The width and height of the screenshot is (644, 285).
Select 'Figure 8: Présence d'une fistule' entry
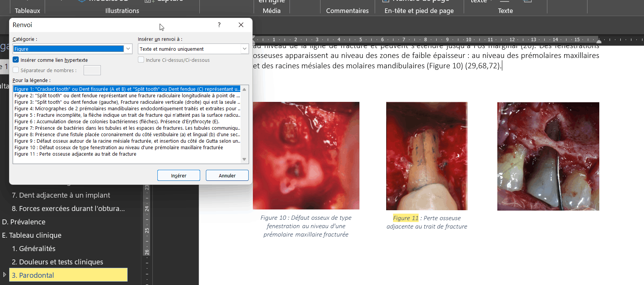pos(127,134)
